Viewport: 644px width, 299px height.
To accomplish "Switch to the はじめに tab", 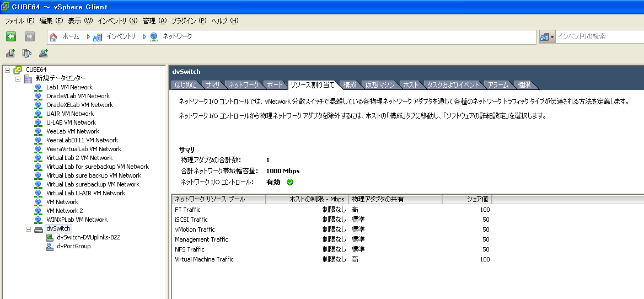I will (x=186, y=85).
